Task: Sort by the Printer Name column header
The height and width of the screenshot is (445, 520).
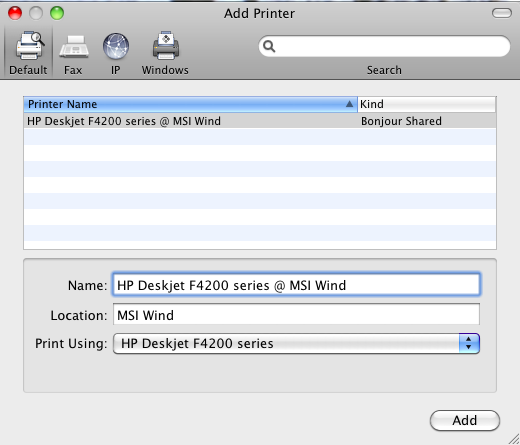Action: coord(190,104)
